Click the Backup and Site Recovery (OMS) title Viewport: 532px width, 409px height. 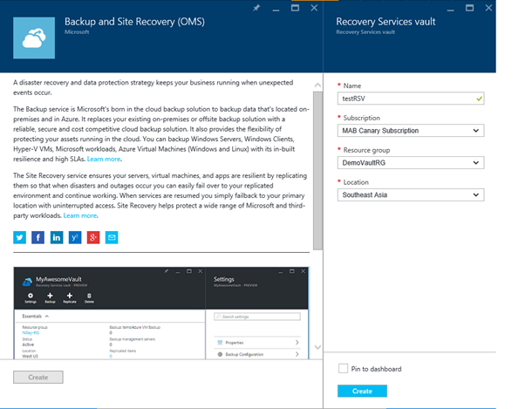(x=134, y=22)
